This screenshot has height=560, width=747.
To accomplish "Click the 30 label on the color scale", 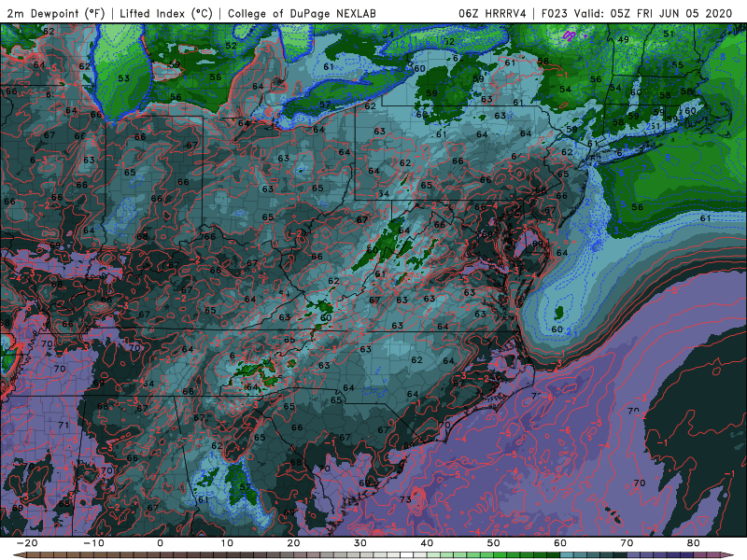I will click(x=360, y=543).
